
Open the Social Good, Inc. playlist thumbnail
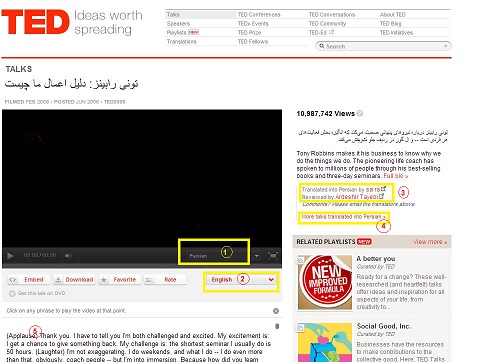(325, 342)
